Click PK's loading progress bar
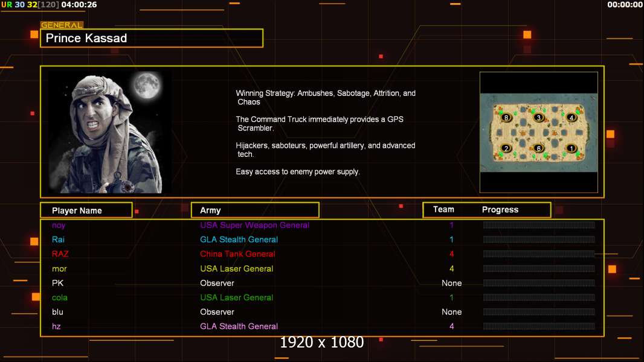The width and height of the screenshot is (644, 362). tap(539, 283)
